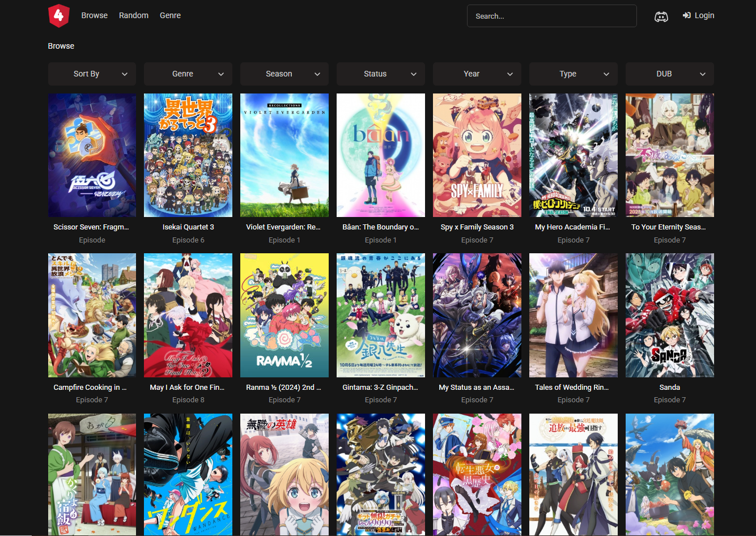This screenshot has height=536, width=756.
Task: Open the Tales of Wedding Rings poster
Action: click(574, 315)
